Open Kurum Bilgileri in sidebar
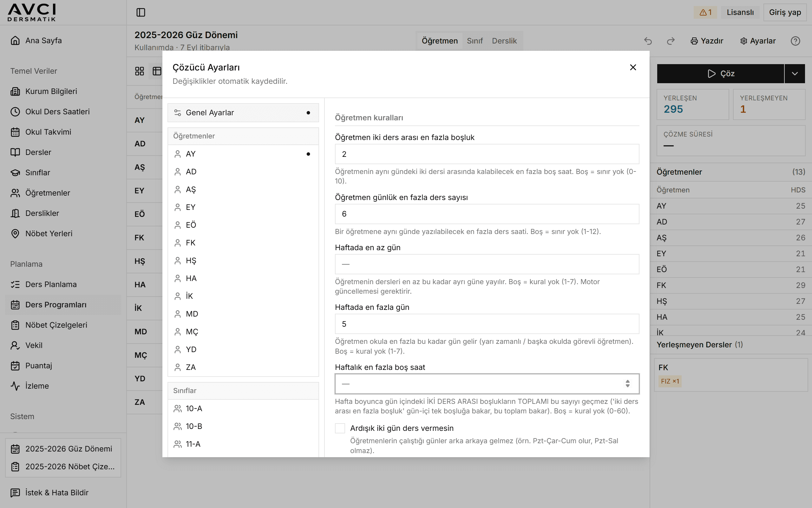812x508 pixels. (x=63, y=91)
